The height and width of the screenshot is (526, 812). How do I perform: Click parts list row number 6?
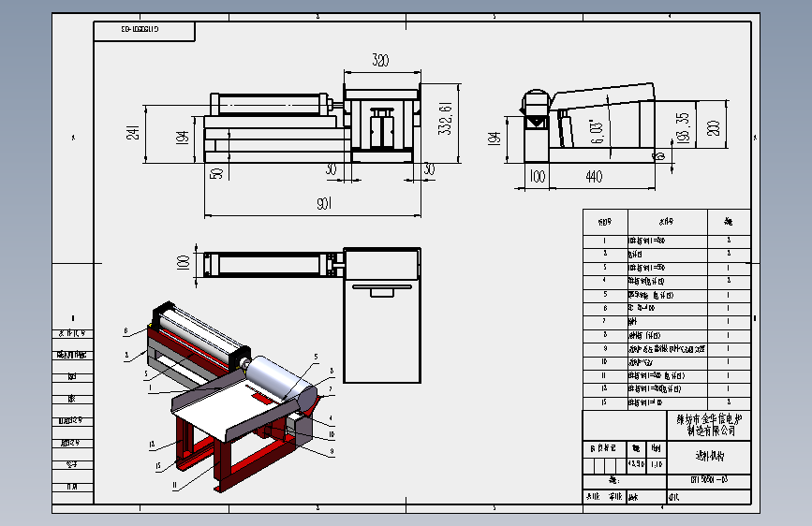click(667, 309)
